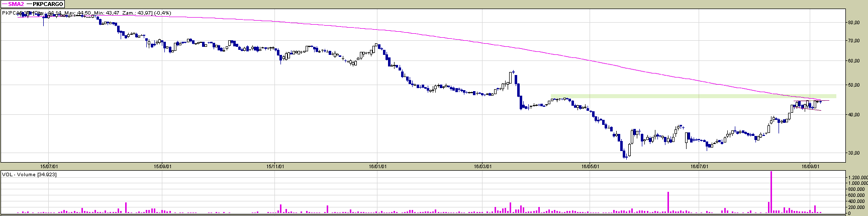Click the 16/03/01 date axis label
Screen dimensions: 868x216
click(x=483, y=166)
